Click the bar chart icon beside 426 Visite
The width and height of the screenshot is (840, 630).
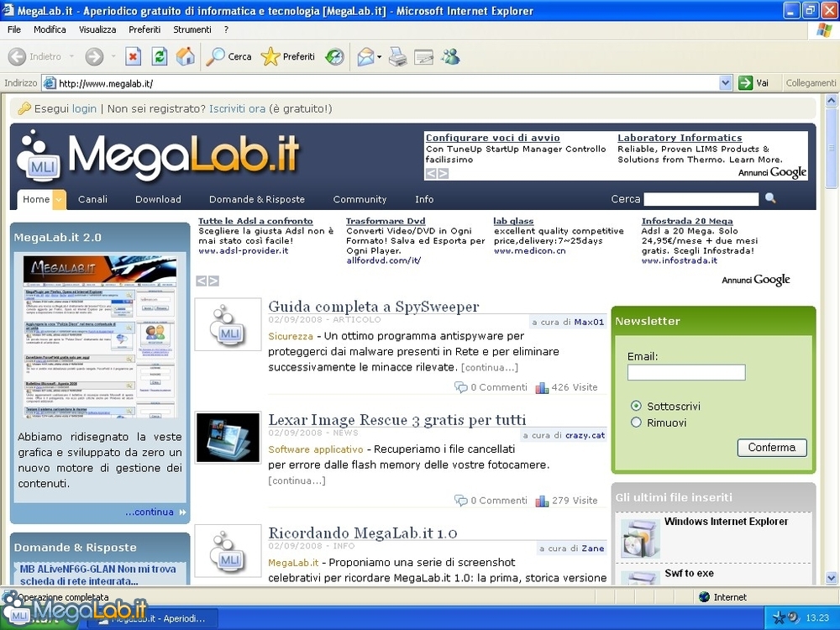coord(542,387)
